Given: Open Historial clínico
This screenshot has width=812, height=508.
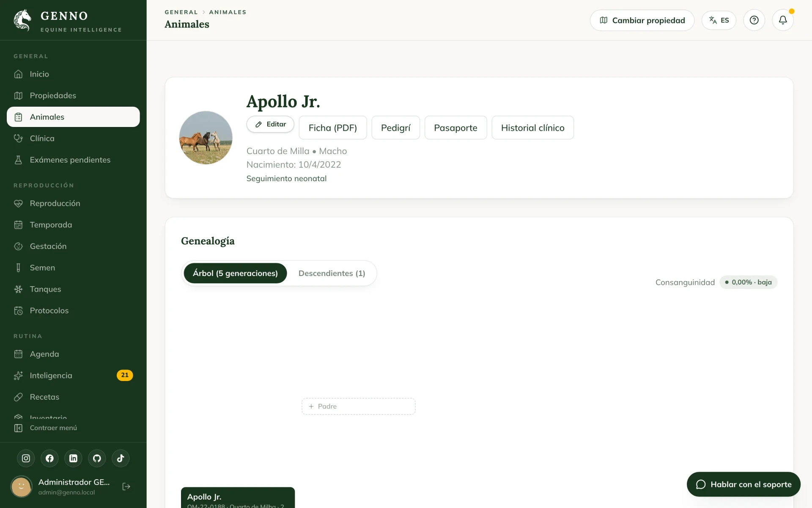Looking at the screenshot, I should (x=533, y=128).
